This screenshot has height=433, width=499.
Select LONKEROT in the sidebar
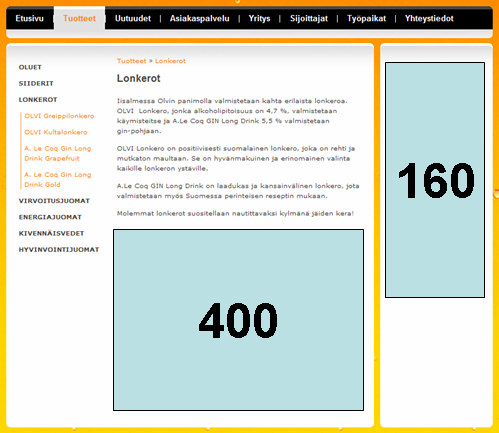38,100
